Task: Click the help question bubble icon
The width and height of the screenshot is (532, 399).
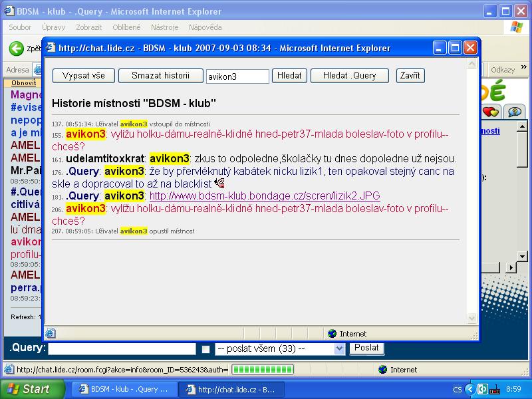Action: point(515,111)
